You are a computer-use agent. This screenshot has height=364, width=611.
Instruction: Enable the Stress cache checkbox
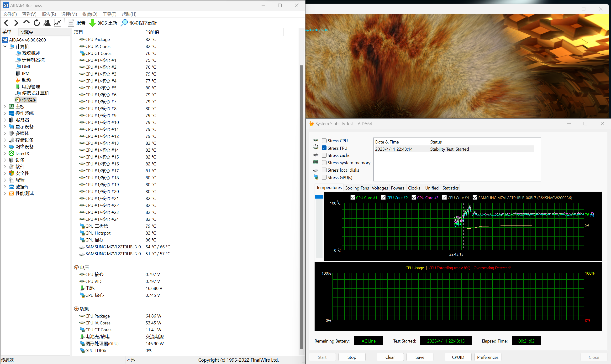pyautogui.click(x=324, y=155)
